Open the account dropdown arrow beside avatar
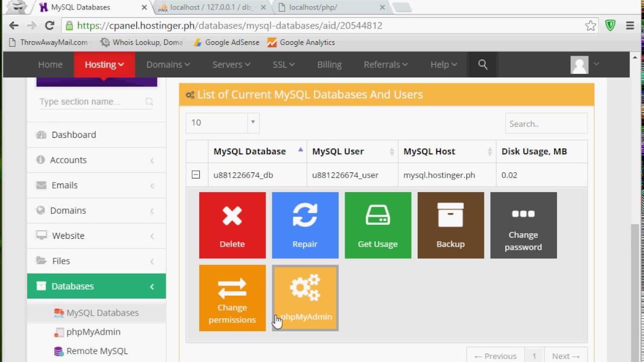 click(x=597, y=64)
